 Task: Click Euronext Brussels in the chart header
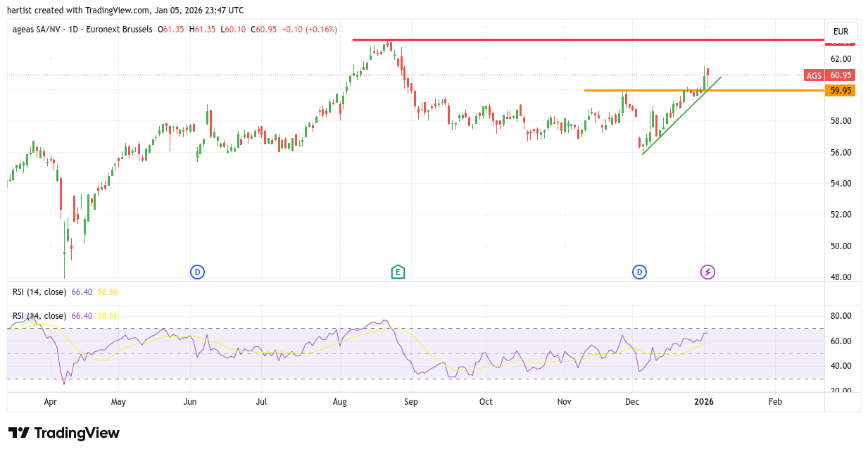pos(118,30)
